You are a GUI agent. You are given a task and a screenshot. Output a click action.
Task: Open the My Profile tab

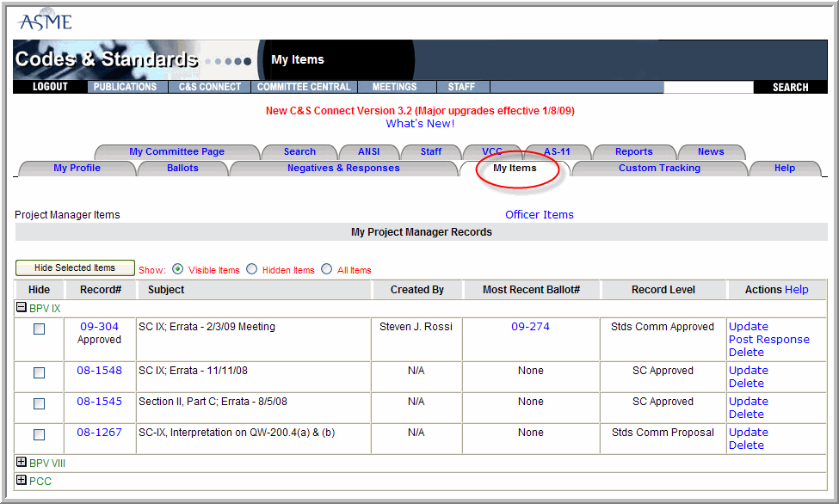pos(77,168)
